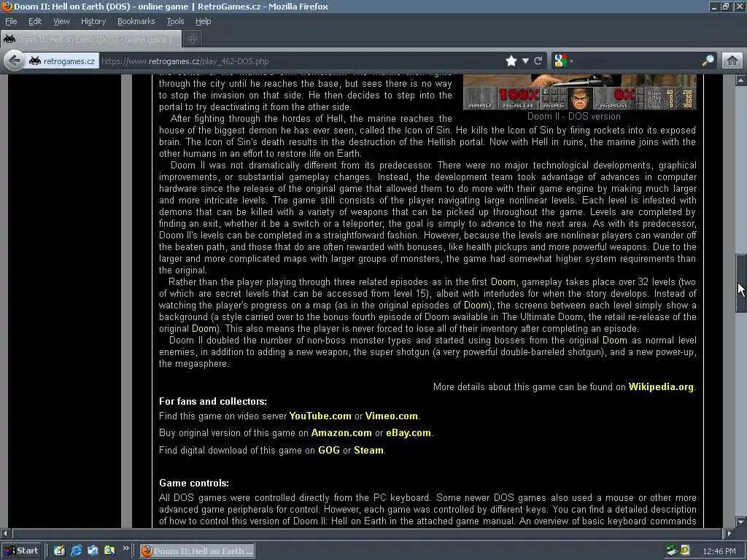Screen dimensions: 747x560
Task: Click the yellow tray icon beside the clock
Action: [685, 551]
